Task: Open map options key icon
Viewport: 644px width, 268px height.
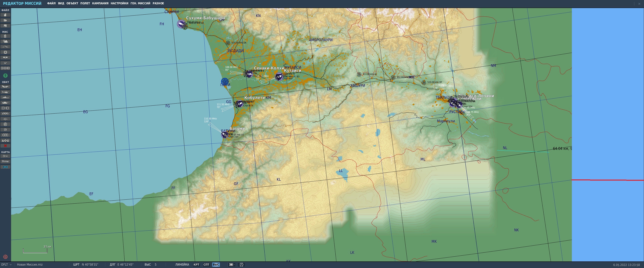Action: coord(5,156)
